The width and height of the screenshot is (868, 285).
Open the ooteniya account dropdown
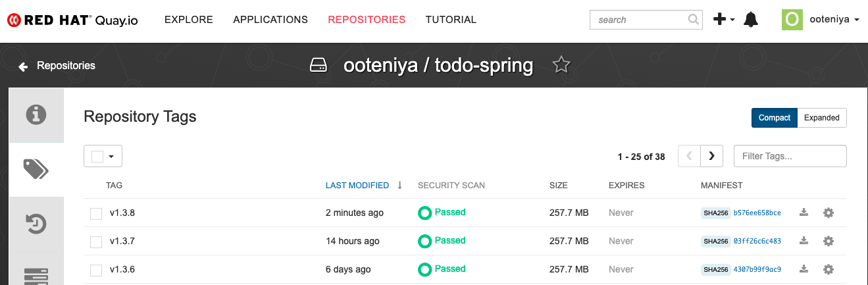834,20
